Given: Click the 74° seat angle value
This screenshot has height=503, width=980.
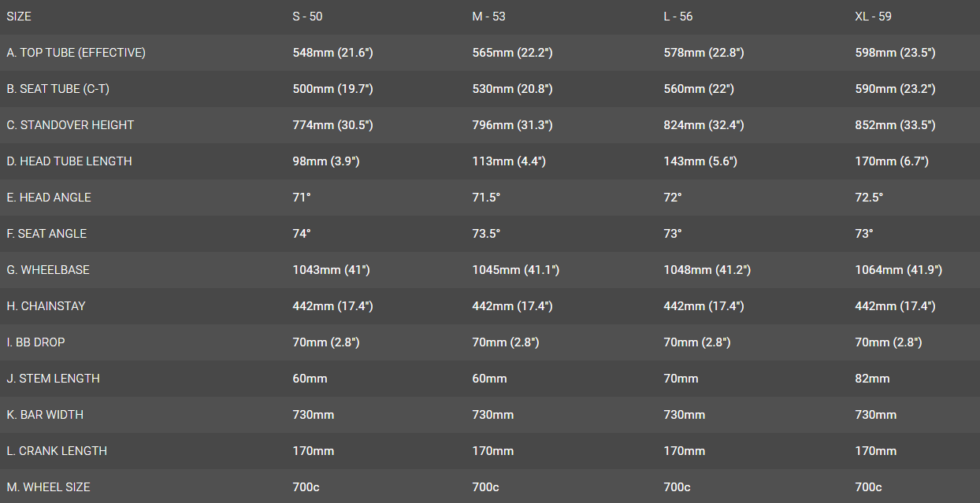Looking at the screenshot, I should point(302,234).
